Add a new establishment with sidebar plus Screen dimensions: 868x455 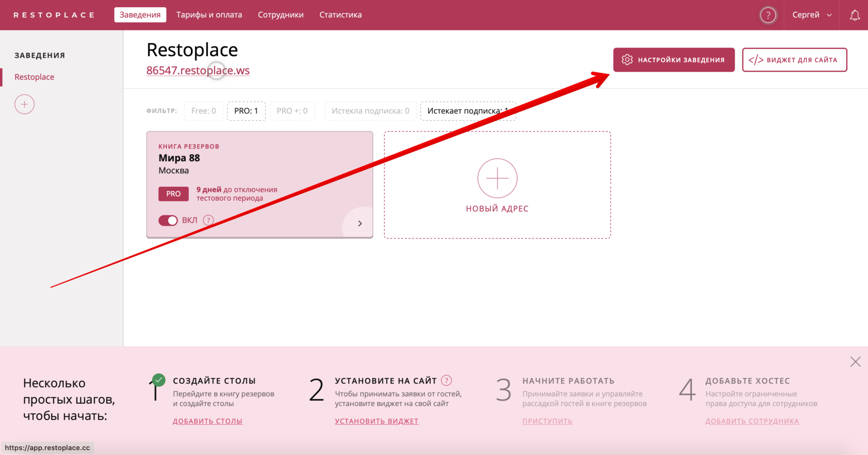pos(24,104)
